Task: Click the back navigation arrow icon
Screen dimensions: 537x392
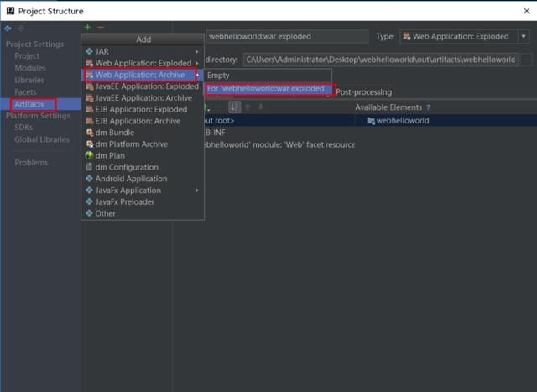Action: [x=8, y=29]
